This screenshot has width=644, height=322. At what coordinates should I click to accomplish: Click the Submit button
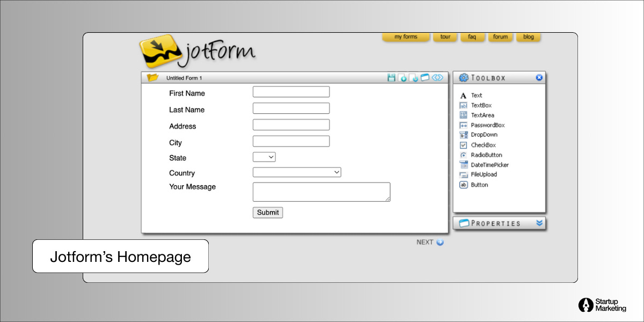268,213
